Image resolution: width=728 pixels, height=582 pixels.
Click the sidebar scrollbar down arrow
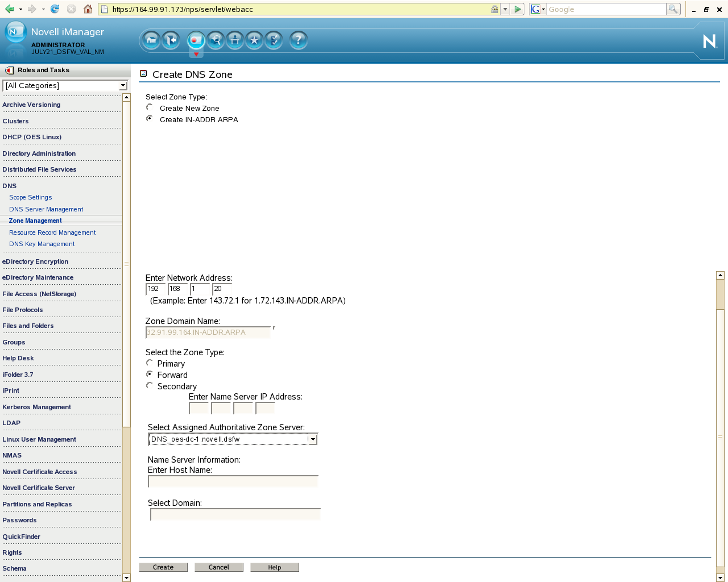tap(126, 578)
